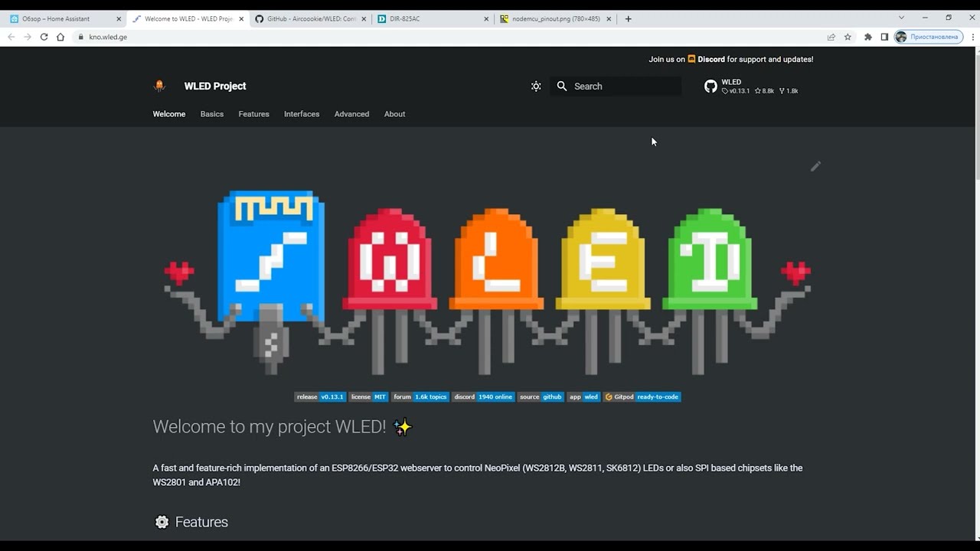
Task: Open the profile button labeled Приостановлена
Action: click(x=928, y=37)
